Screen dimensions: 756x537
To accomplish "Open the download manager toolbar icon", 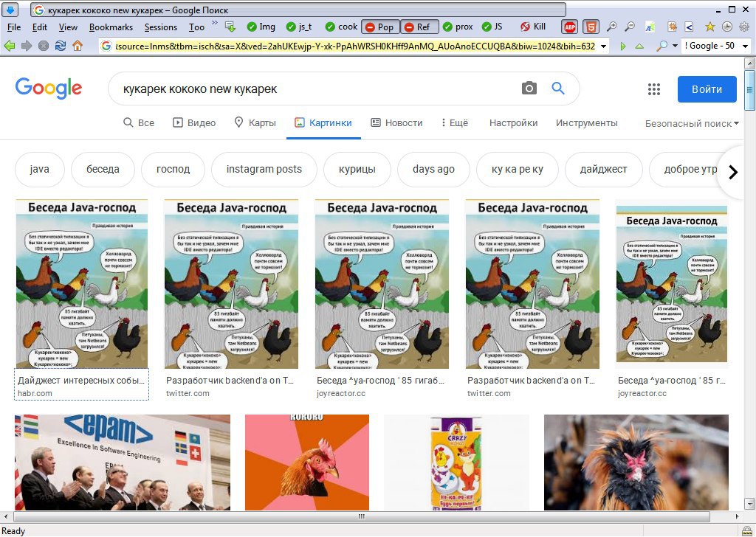I will (230, 27).
